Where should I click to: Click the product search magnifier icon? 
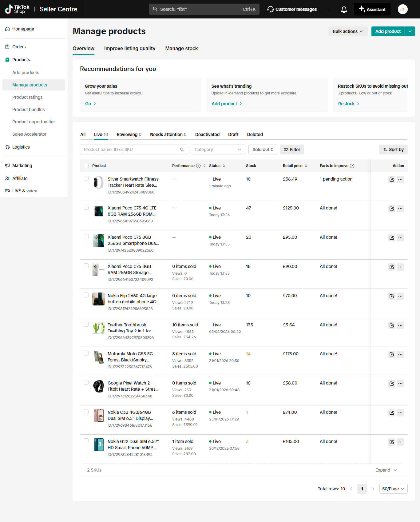[182, 149]
